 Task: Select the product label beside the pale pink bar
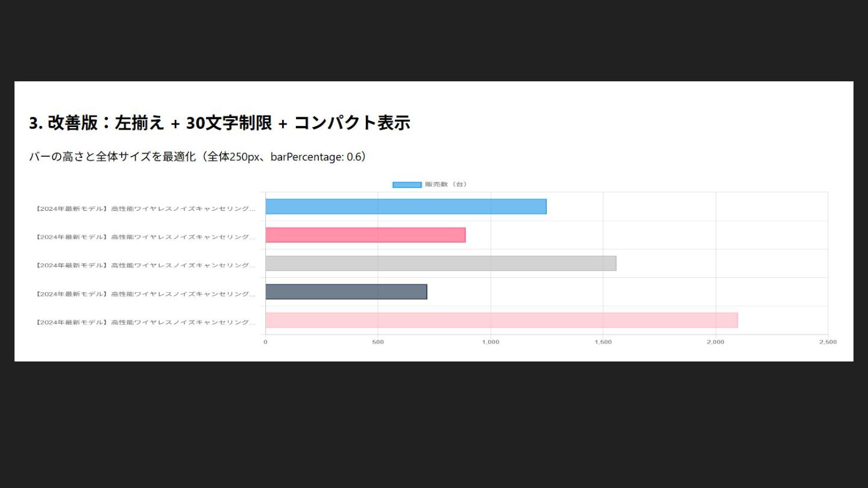tap(145, 322)
